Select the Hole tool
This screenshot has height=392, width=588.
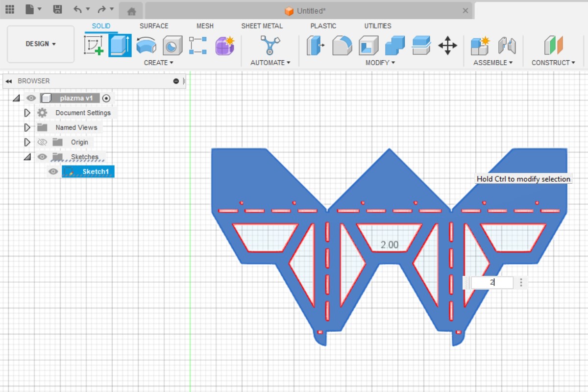pos(172,46)
